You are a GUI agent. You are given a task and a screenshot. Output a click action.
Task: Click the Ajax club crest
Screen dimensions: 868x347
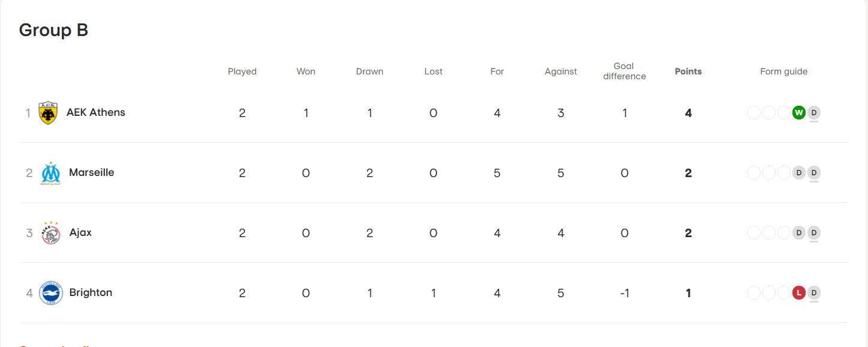click(x=50, y=233)
